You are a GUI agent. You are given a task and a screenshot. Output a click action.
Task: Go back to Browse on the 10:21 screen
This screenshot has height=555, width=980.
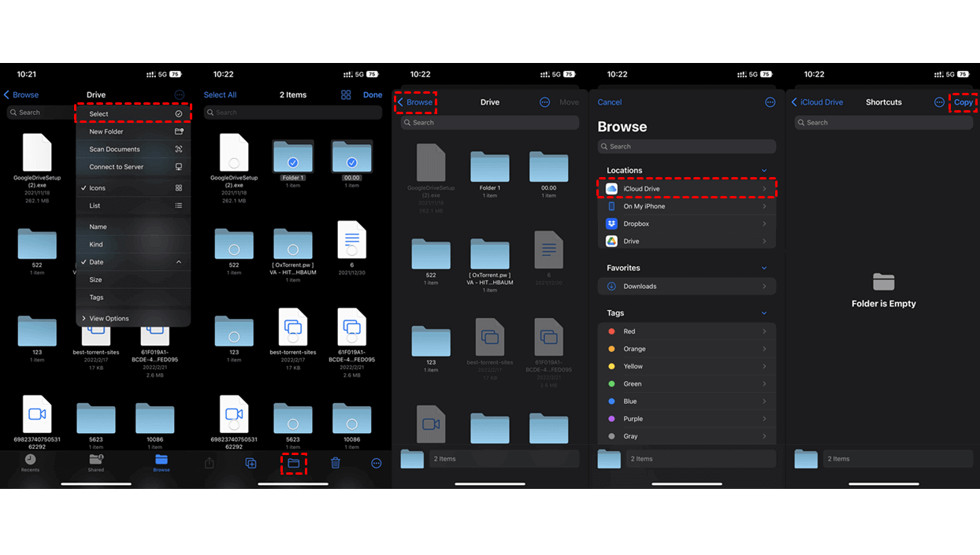[21, 95]
